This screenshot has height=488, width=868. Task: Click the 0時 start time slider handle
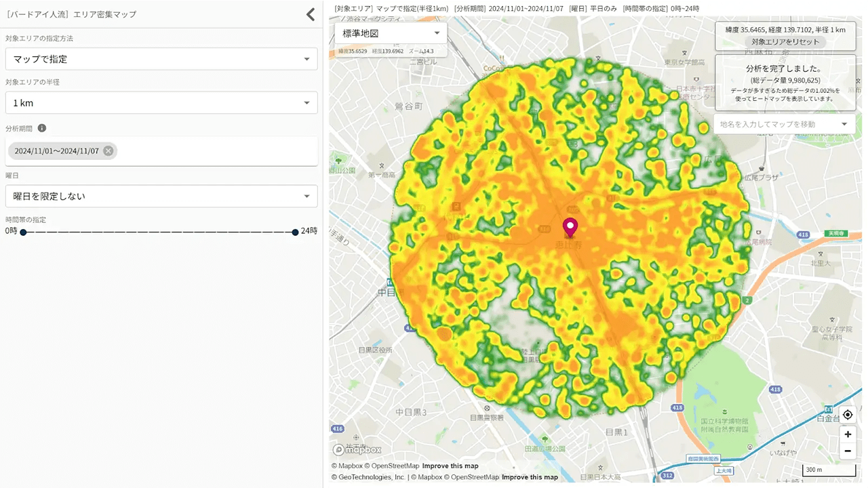(23, 232)
